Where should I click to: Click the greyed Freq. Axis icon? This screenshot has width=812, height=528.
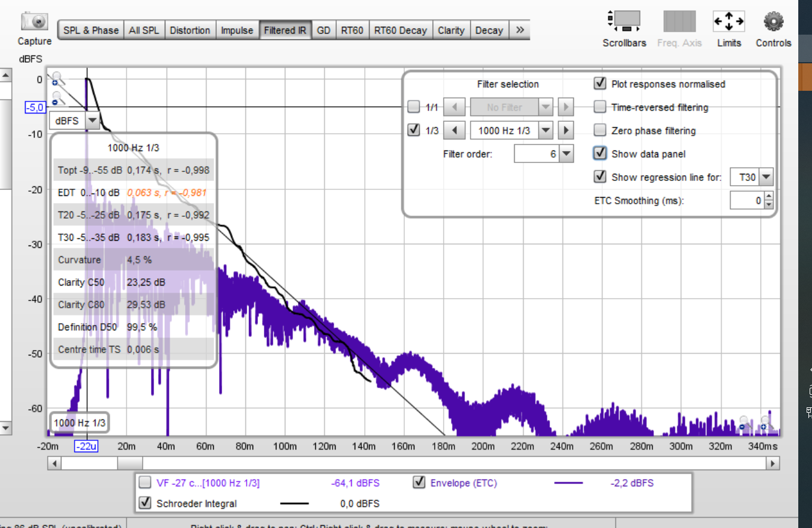[x=679, y=22]
